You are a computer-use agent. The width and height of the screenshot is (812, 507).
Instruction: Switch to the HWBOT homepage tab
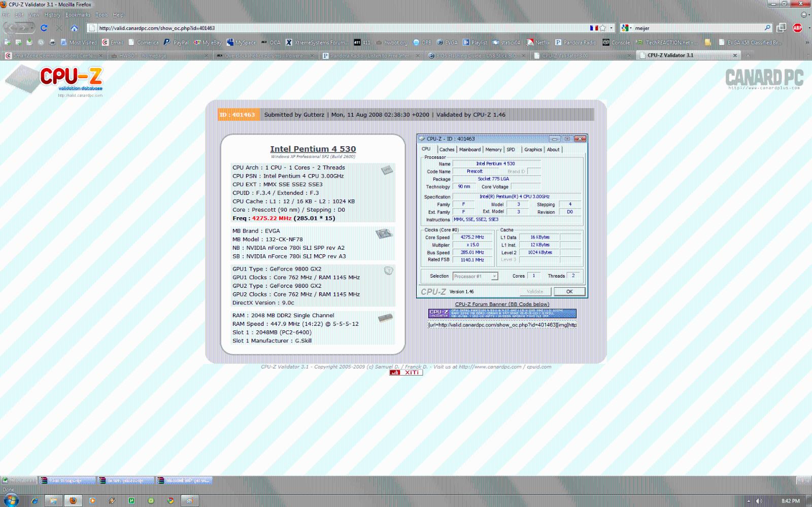159,56
